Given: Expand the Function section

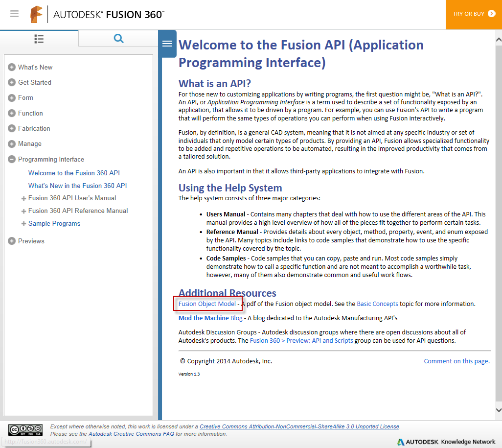Looking at the screenshot, I should [12, 113].
